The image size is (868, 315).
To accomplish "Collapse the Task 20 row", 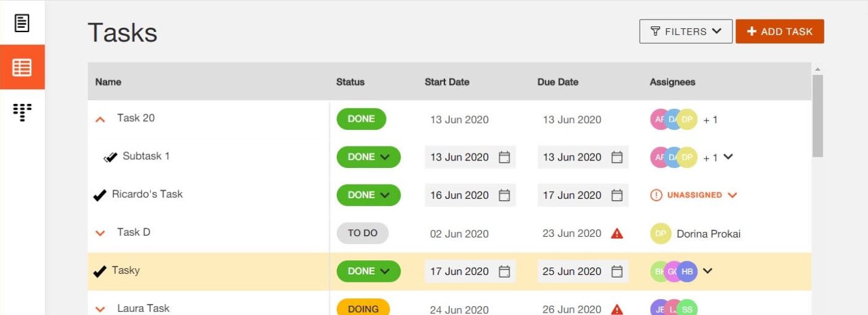I will (x=100, y=119).
